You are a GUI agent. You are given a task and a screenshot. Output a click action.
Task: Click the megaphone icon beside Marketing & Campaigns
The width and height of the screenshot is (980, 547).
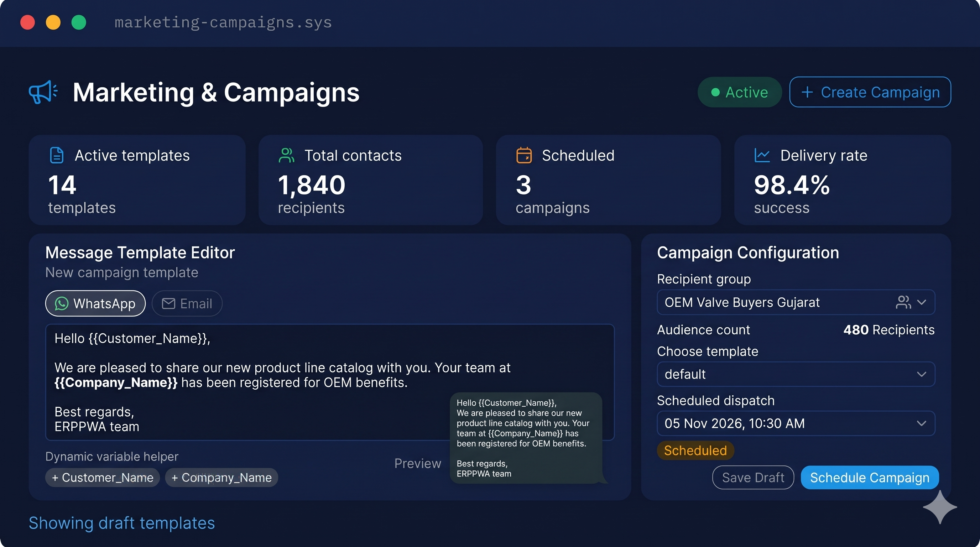tap(43, 92)
